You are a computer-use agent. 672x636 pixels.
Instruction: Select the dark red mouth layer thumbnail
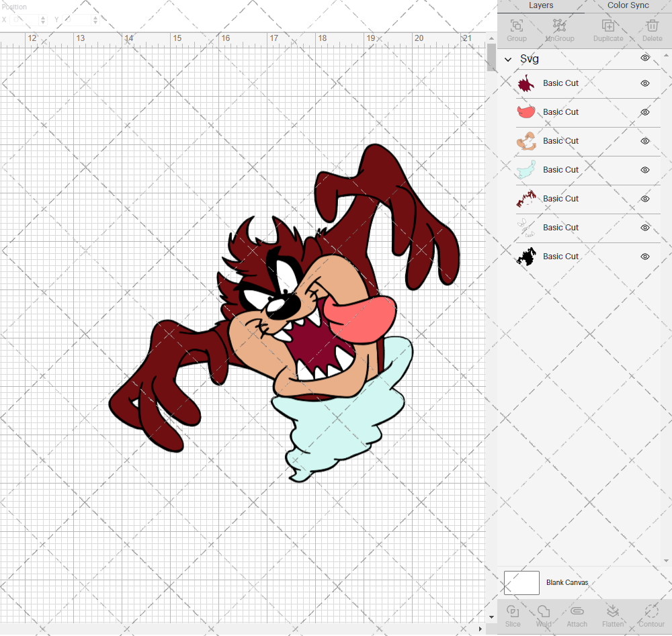pos(526,83)
